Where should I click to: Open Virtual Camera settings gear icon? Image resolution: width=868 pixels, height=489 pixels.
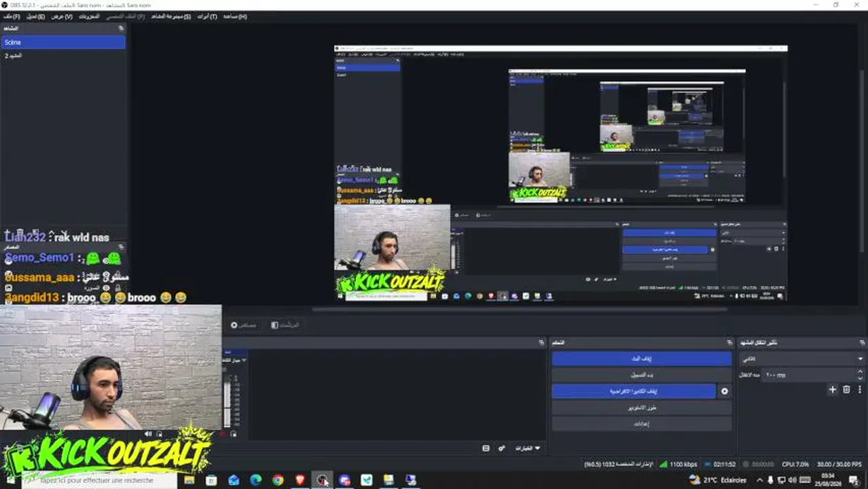[725, 391]
